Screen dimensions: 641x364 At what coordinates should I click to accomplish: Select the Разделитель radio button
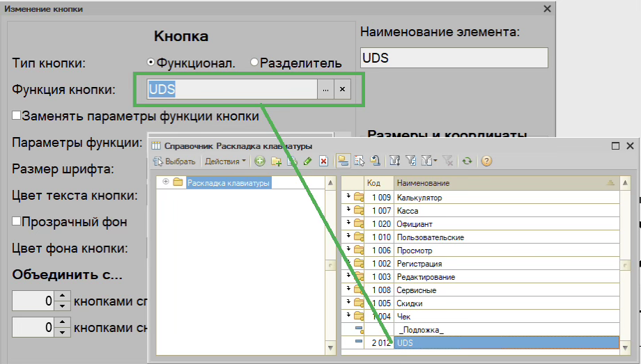coord(254,63)
